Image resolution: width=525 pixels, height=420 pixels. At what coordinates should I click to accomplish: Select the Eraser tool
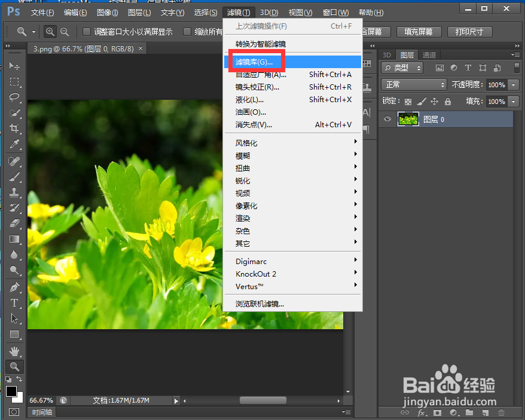pos(14,224)
